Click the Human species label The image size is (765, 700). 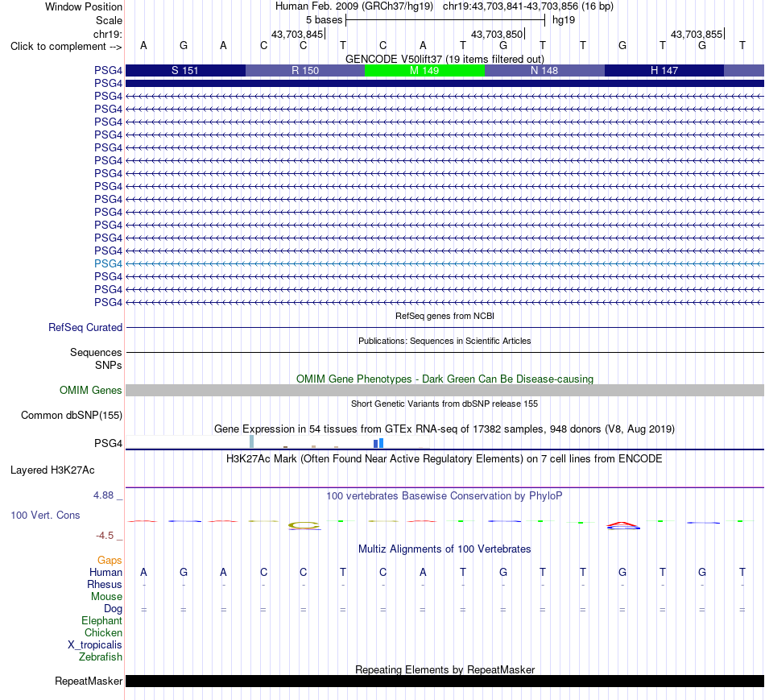click(105, 572)
